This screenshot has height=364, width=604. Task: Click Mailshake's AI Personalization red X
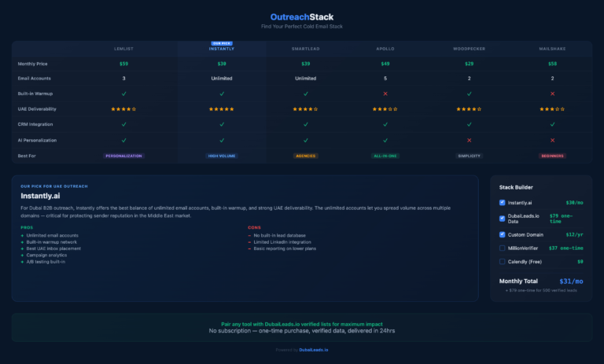coord(552,140)
